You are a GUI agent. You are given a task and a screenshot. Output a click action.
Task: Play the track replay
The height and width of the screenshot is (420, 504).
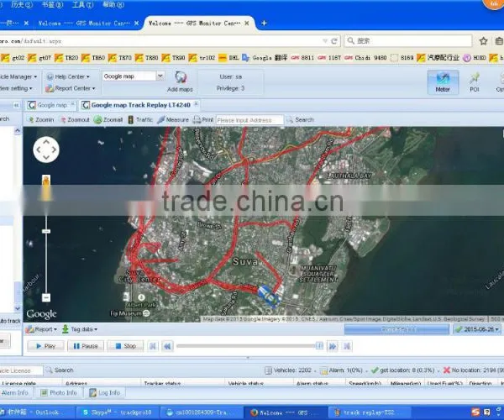45,346
